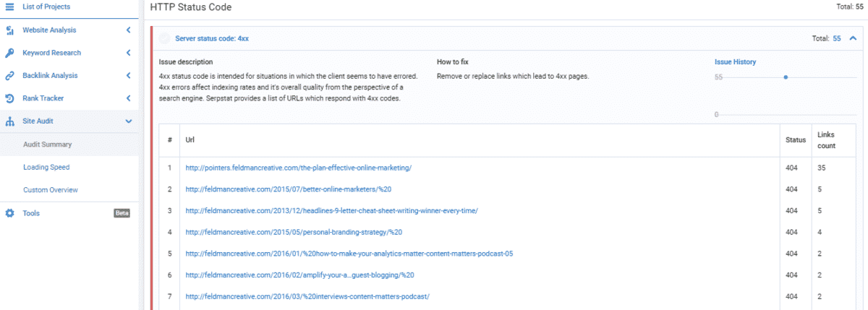868x310 pixels.
Task: Click the Issue History chart data point
Action: click(786, 77)
